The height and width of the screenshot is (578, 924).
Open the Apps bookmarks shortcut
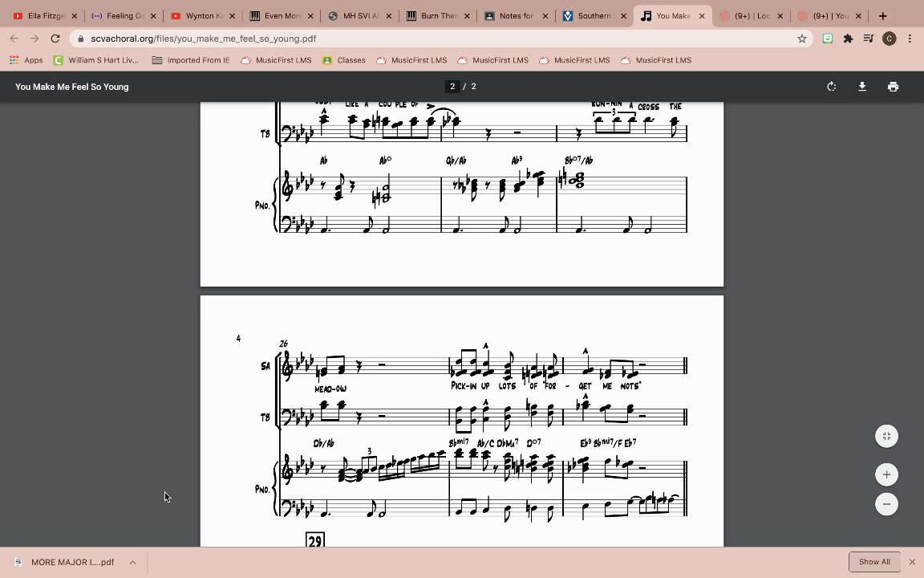(x=26, y=60)
